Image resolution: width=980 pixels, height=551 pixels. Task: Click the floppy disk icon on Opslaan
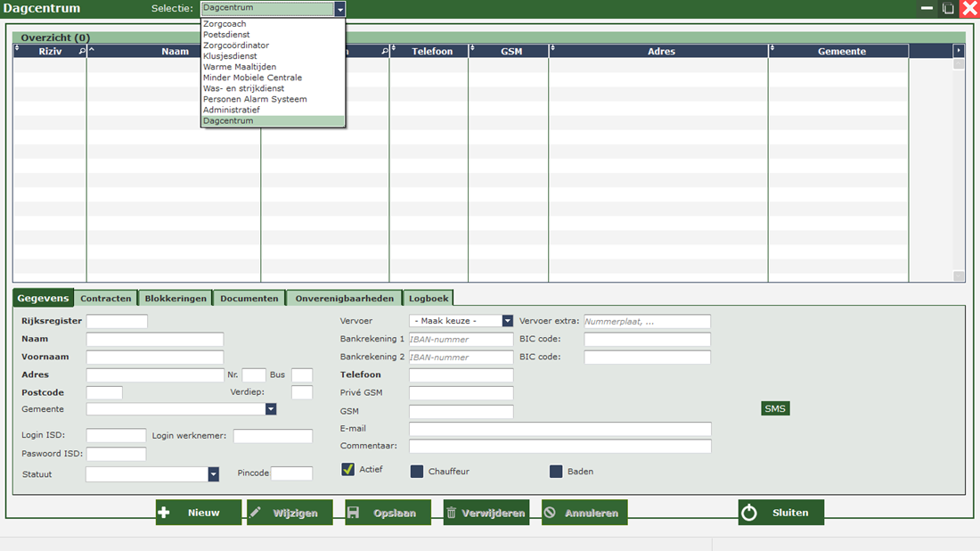(354, 513)
